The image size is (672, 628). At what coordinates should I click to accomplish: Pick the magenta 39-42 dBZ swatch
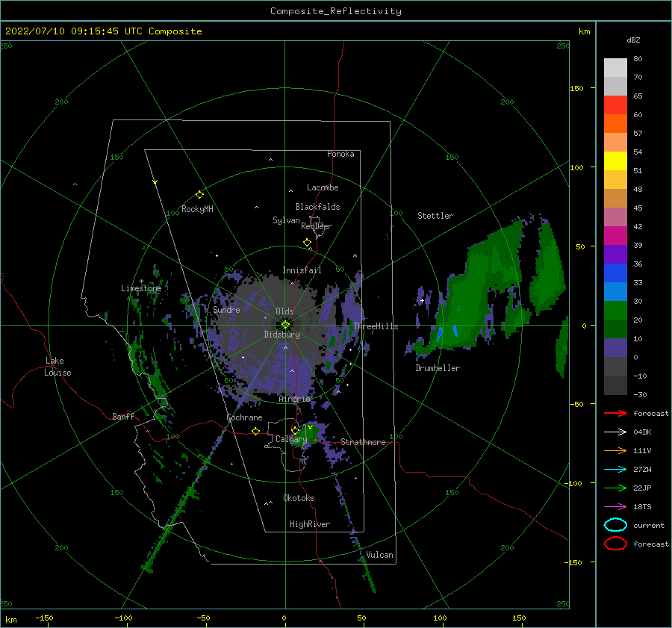point(615,236)
